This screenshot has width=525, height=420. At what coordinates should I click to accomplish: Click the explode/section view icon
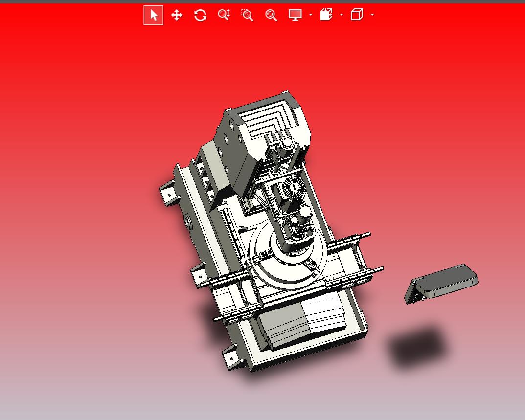click(x=326, y=15)
